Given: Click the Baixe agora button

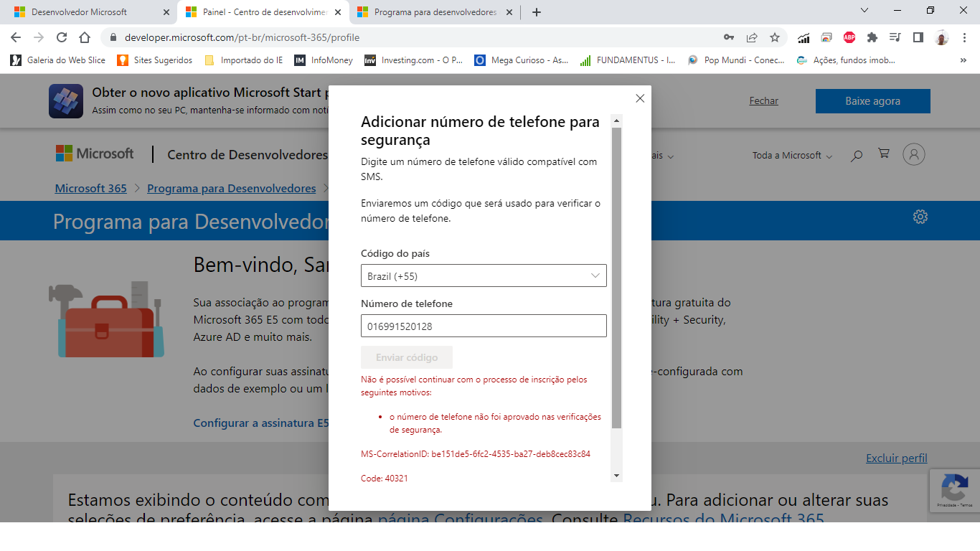Looking at the screenshot, I should [x=872, y=101].
